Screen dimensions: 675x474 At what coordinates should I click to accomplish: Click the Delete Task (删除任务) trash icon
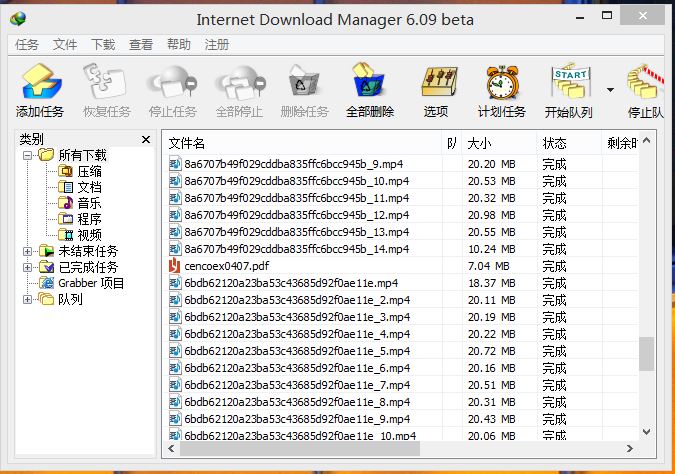pos(303,82)
